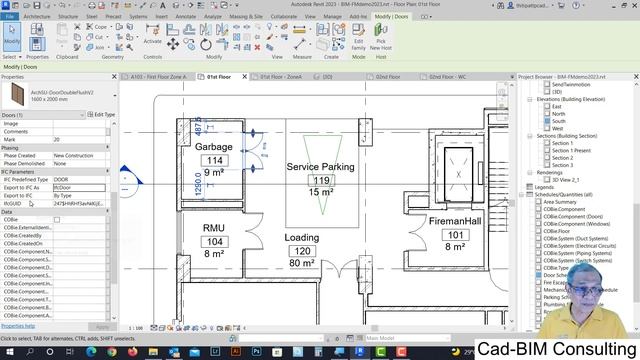Open the Main Model design options dropdown

click(407, 338)
